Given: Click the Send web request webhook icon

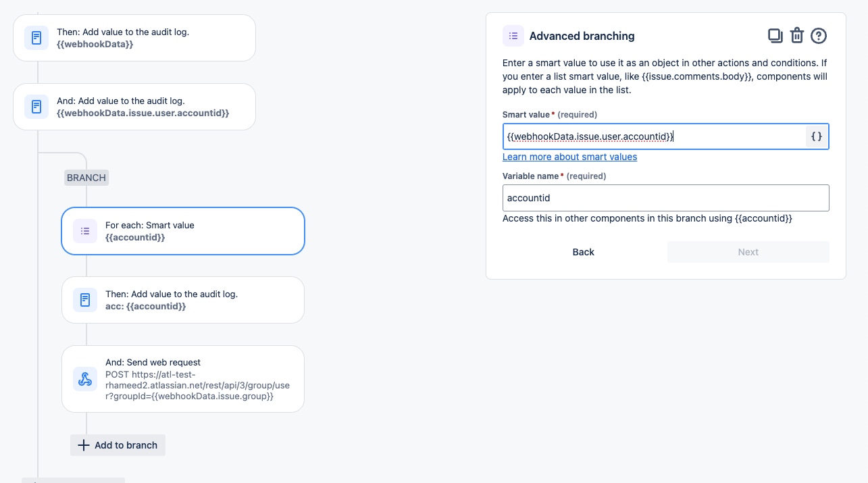Looking at the screenshot, I should tap(85, 379).
